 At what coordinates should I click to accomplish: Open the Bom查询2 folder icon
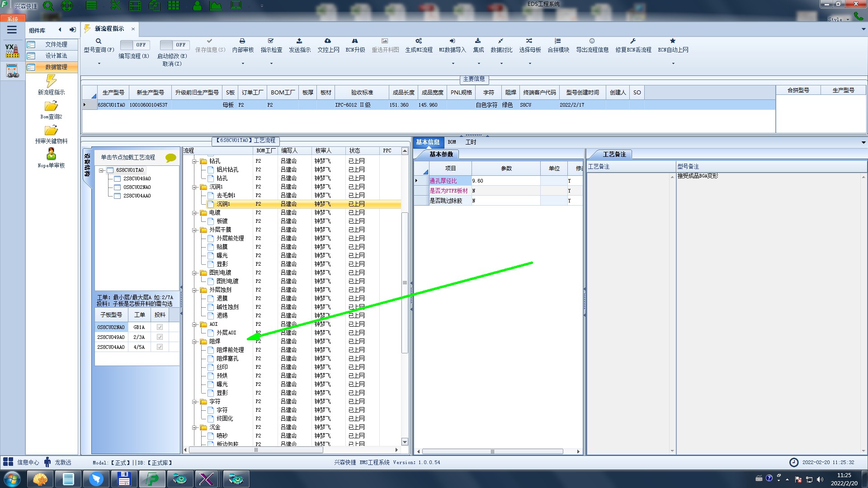pyautogui.click(x=51, y=106)
